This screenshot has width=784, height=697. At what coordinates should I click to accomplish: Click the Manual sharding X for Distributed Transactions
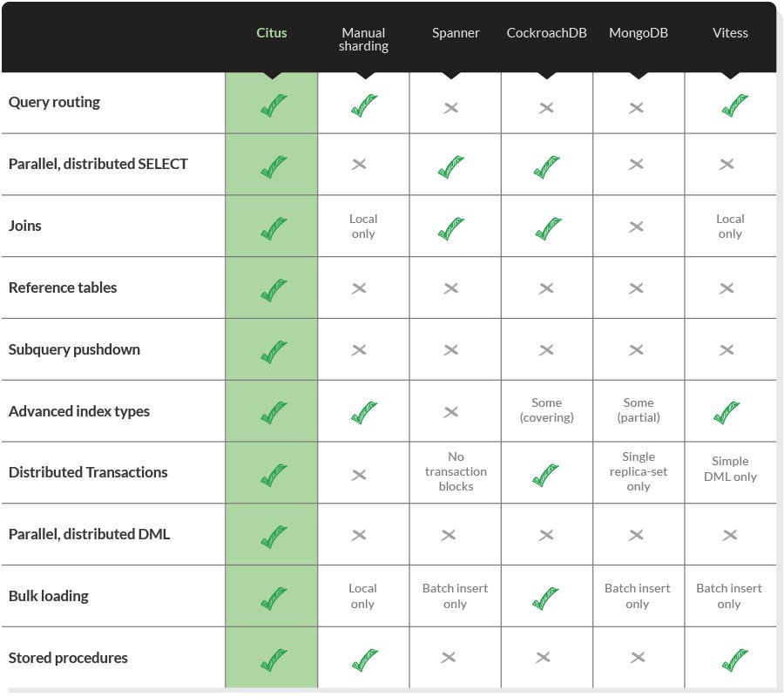pyautogui.click(x=359, y=475)
